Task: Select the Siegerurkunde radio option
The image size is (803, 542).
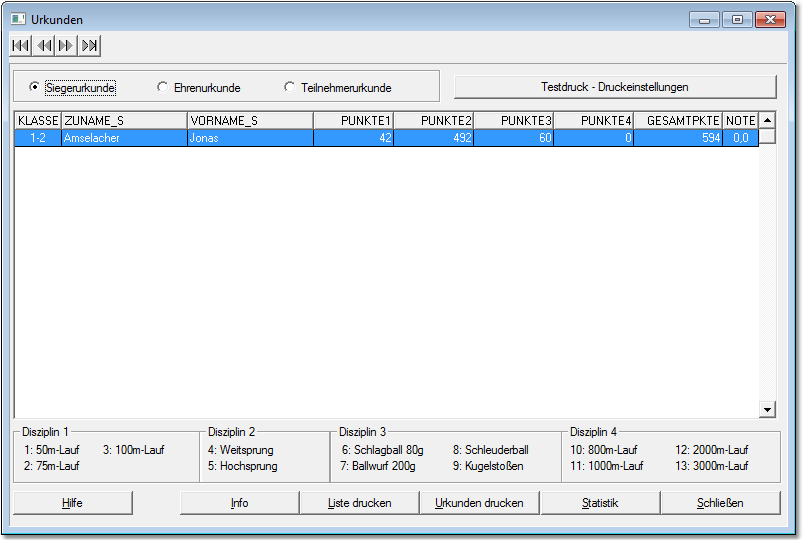Action: 35,87
